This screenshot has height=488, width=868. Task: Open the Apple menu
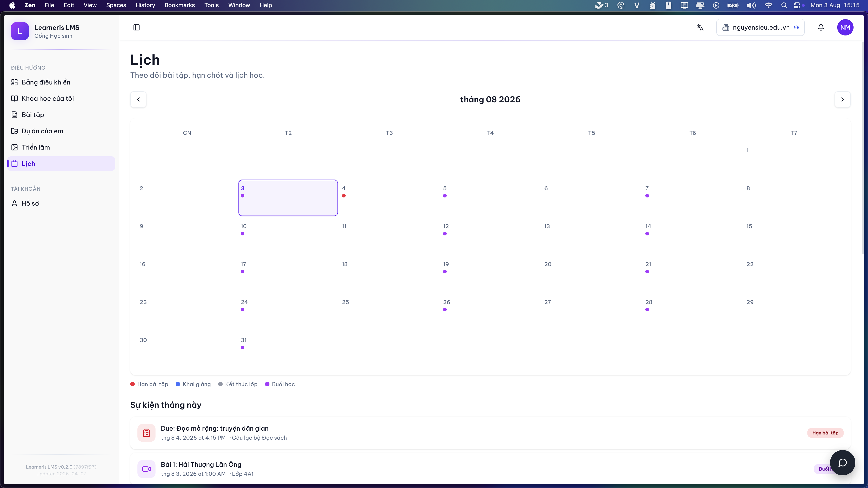point(12,5)
